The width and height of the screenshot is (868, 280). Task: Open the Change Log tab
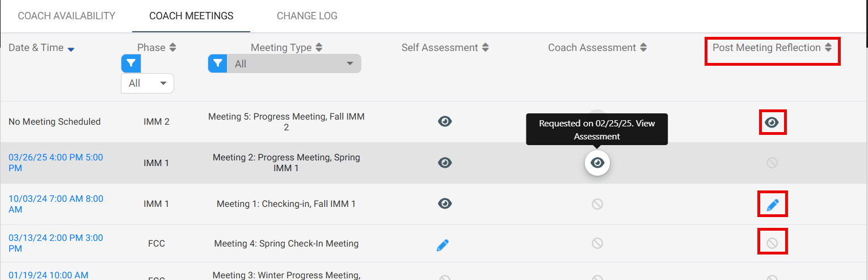[307, 16]
